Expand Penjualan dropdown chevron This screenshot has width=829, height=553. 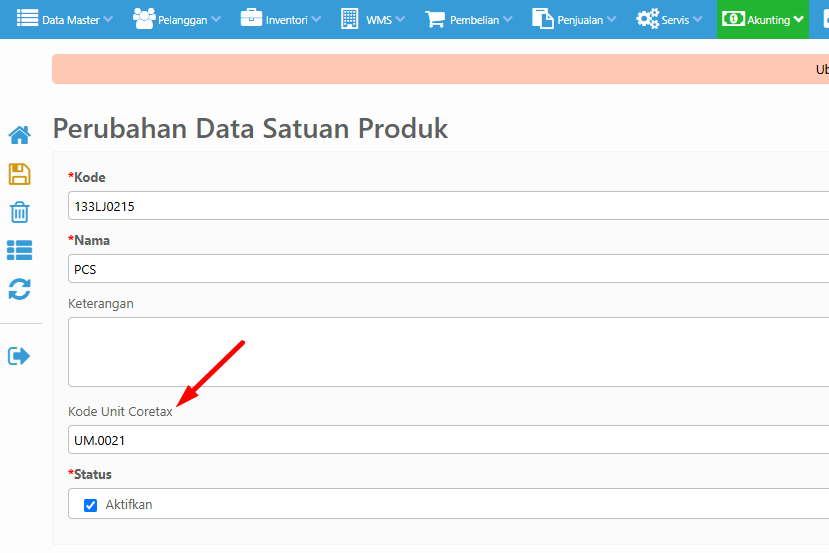611,20
